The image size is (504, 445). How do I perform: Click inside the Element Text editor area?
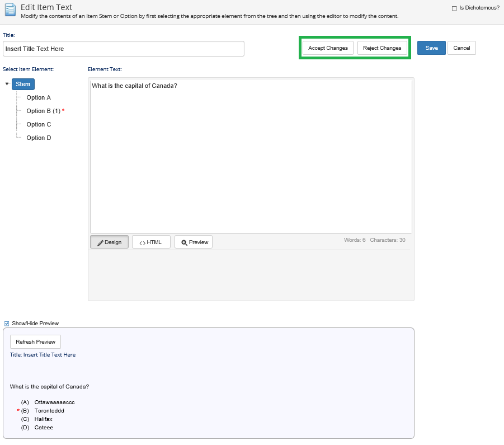251,157
